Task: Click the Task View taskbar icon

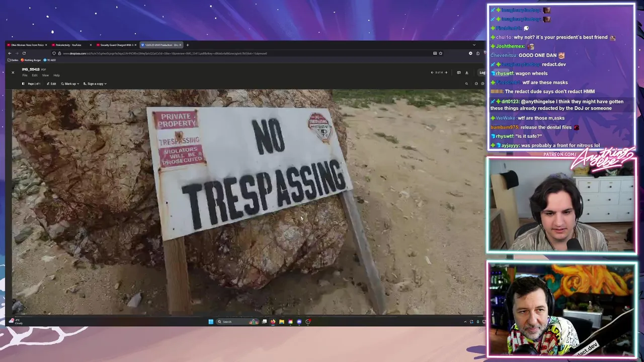Action: point(264,322)
